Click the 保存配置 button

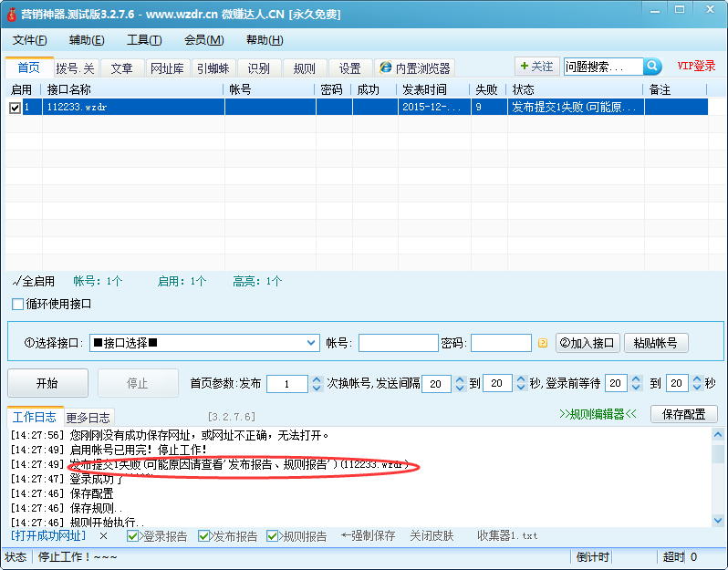[x=684, y=414]
